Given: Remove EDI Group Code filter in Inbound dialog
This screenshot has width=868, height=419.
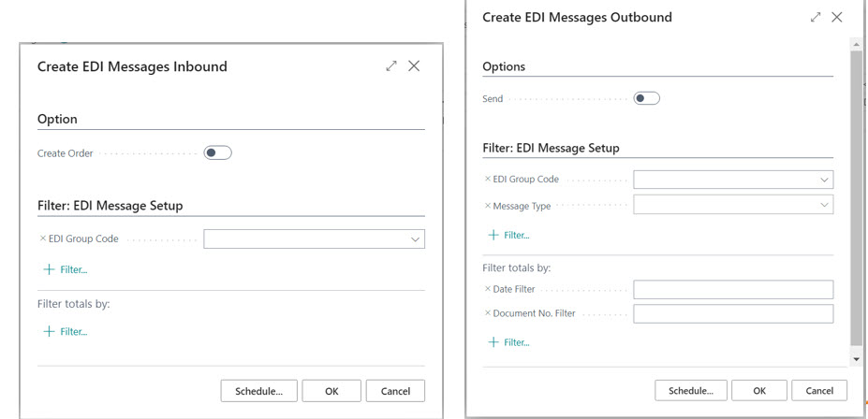Looking at the screenshot, I should [43, 239].
